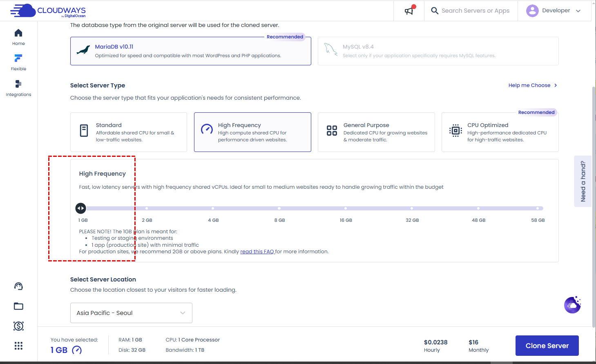
Task: Click the Recommended badge on CPU Optimized
Action: [536, 112]
